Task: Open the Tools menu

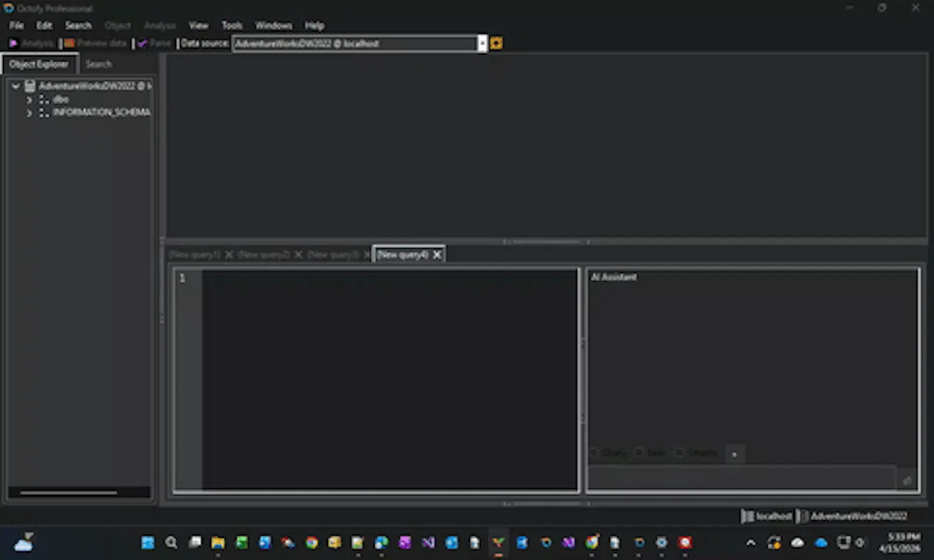Action: (x=232, y=25)
